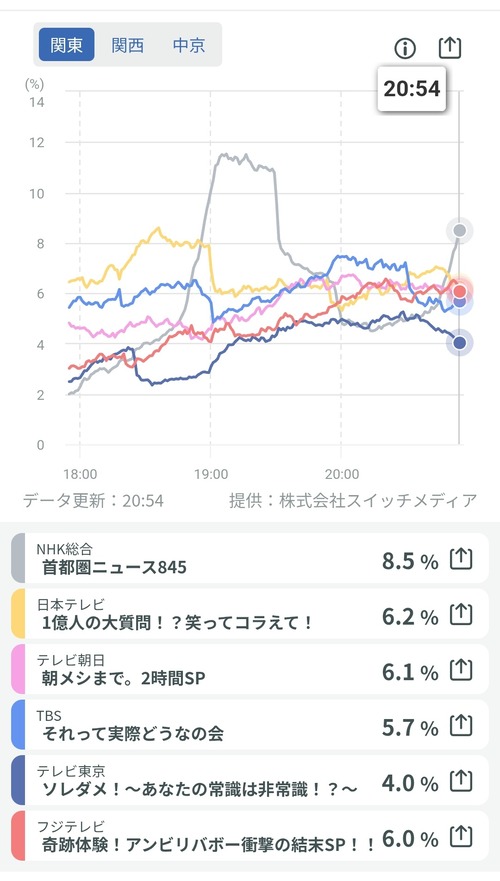This screenshot has width=500, height=881.
Task: Click the dark blue テレビ東京 data point
Action: click(x=460, y=343)
